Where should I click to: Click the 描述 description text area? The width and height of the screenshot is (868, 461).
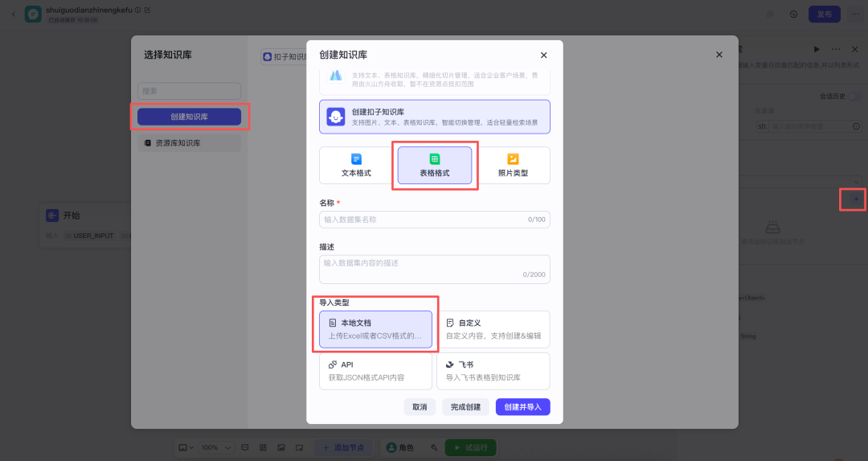(x=434, y=269)
